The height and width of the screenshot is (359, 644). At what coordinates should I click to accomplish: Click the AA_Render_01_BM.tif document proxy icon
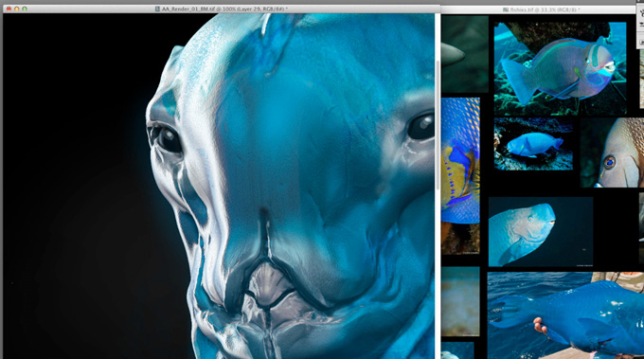[157, 9]
